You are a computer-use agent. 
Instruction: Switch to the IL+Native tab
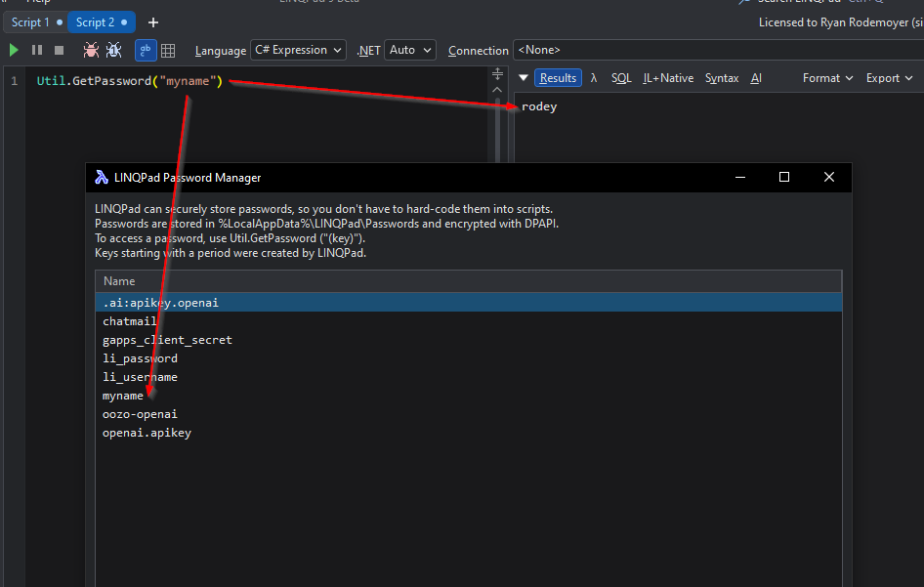pyautogui.click(x=668, y=78)
